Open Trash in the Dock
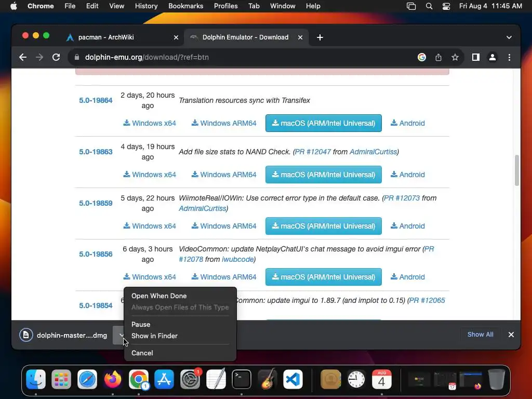Image resolution: width=532 pixels, height=399 pixels. click(x=496, y=379)
